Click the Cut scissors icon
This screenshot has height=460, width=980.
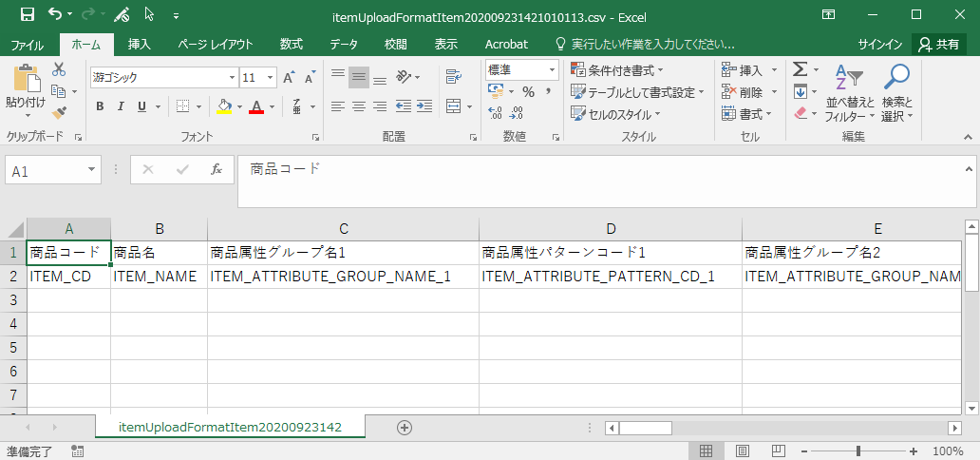[59, 69]
